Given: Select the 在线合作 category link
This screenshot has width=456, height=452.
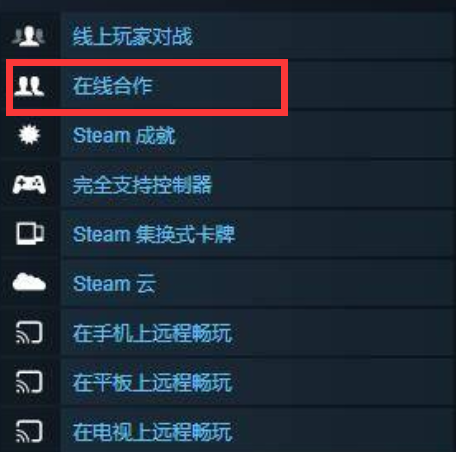Looking at the screenshot, I should pyautogui.click(x=113, y=86).
